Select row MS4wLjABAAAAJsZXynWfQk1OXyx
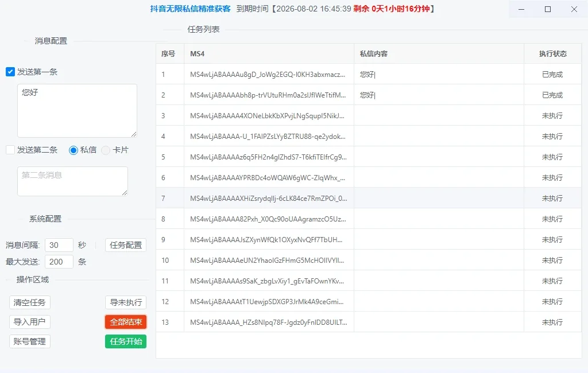Screen dimensions: 588x373 point(369,239)
